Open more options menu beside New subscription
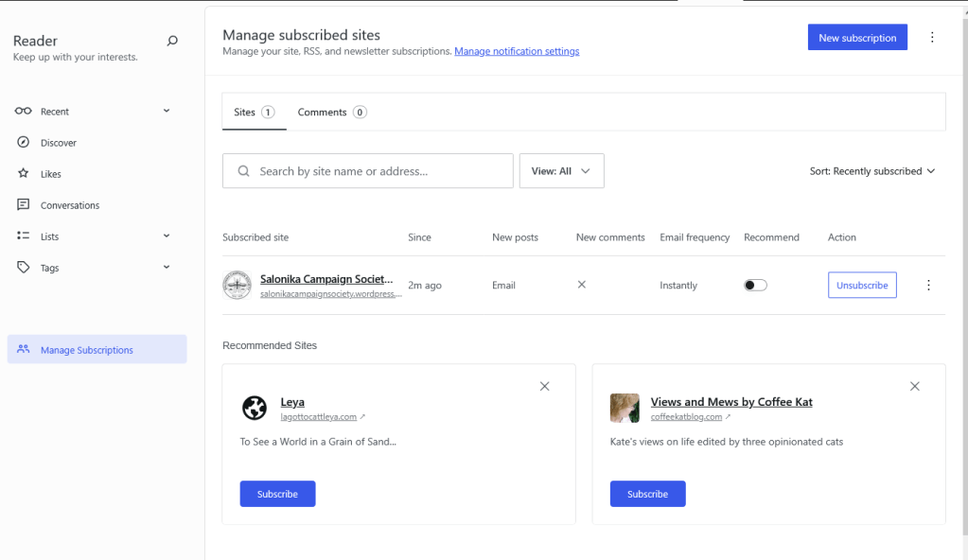Image resolution: width=968 pixels, height=560 pixels. [932, 38]
